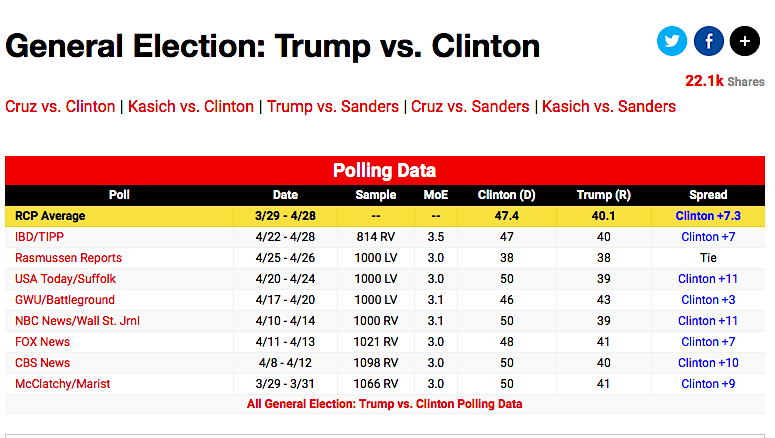
Task: View Trump vs. Sanders matchup
Action: pyautogui.click(x=333, y=106)
